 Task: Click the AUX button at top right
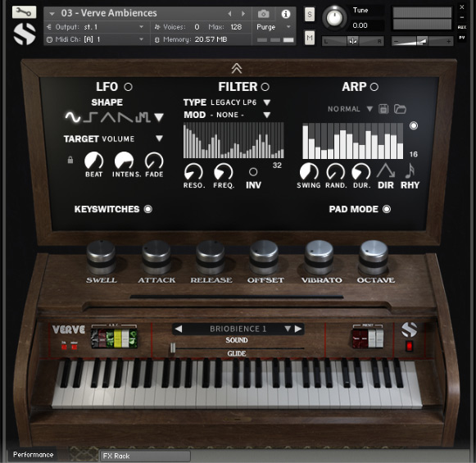click(462, 27)
